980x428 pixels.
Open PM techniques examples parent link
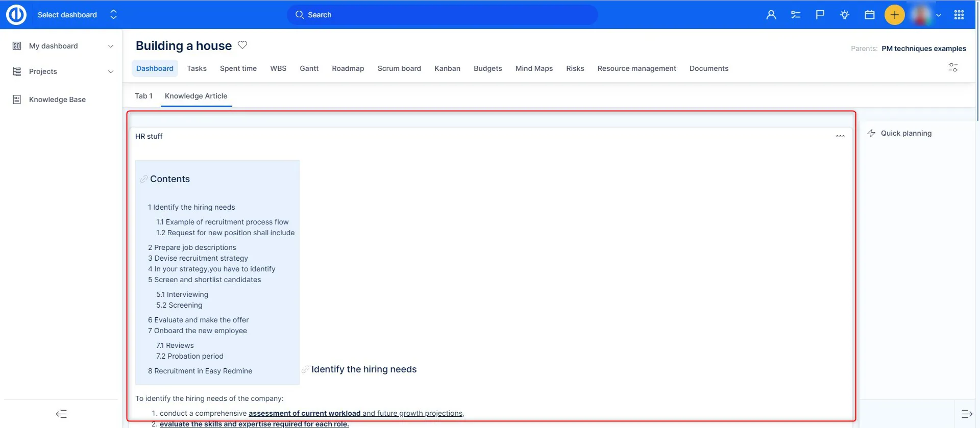coord(923,48)
